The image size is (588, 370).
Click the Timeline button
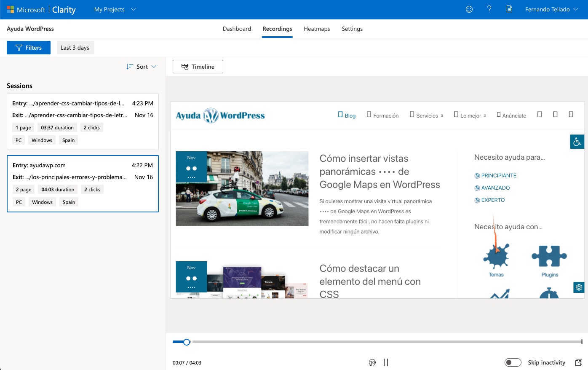tap(198, 67)
